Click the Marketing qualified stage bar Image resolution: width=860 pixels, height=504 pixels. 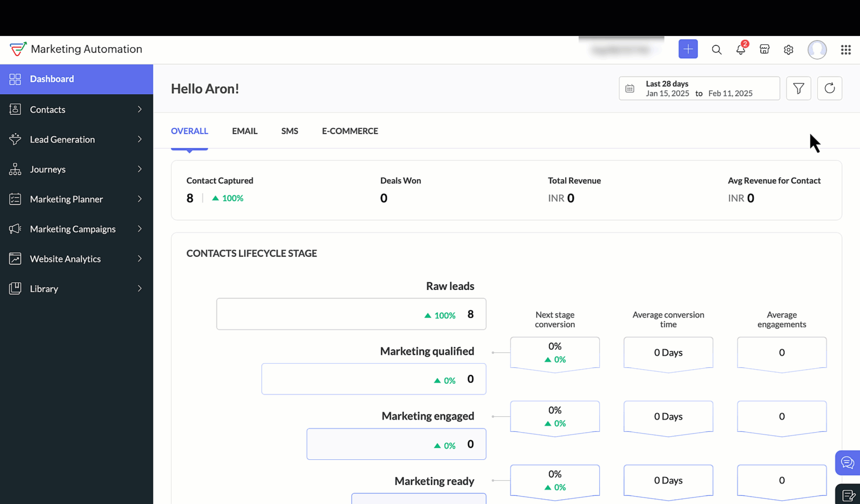(374, 379)
